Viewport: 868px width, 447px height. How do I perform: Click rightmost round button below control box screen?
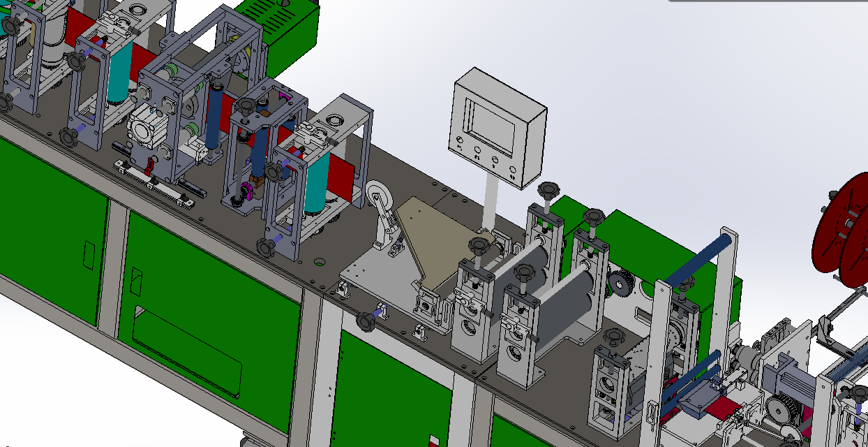click(513, 168)
